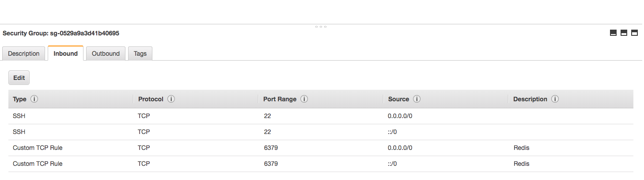
Task: Maximize the details pane to full height
Action: tap(634, 33)
